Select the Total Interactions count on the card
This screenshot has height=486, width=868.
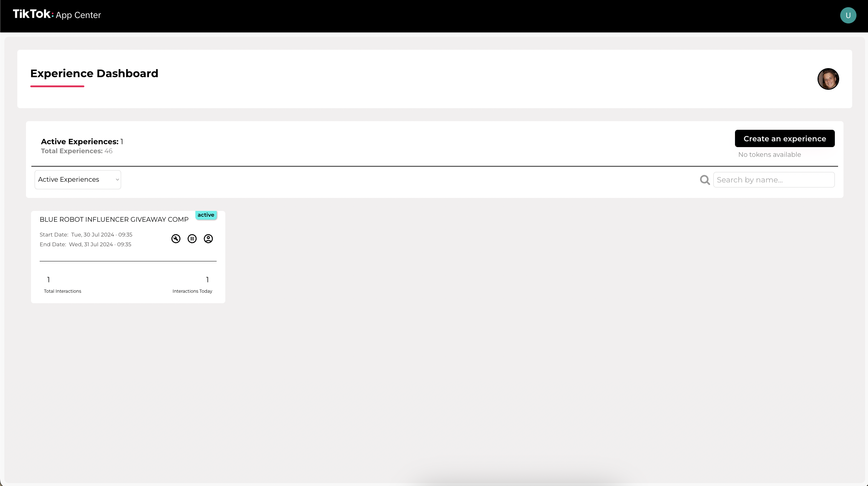[48, 280]
